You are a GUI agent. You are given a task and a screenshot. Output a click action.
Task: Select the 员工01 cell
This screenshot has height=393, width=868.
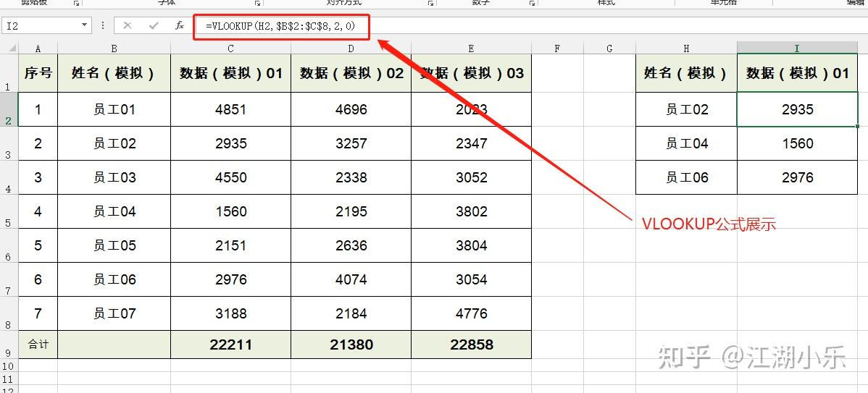[x=114, y=109]
